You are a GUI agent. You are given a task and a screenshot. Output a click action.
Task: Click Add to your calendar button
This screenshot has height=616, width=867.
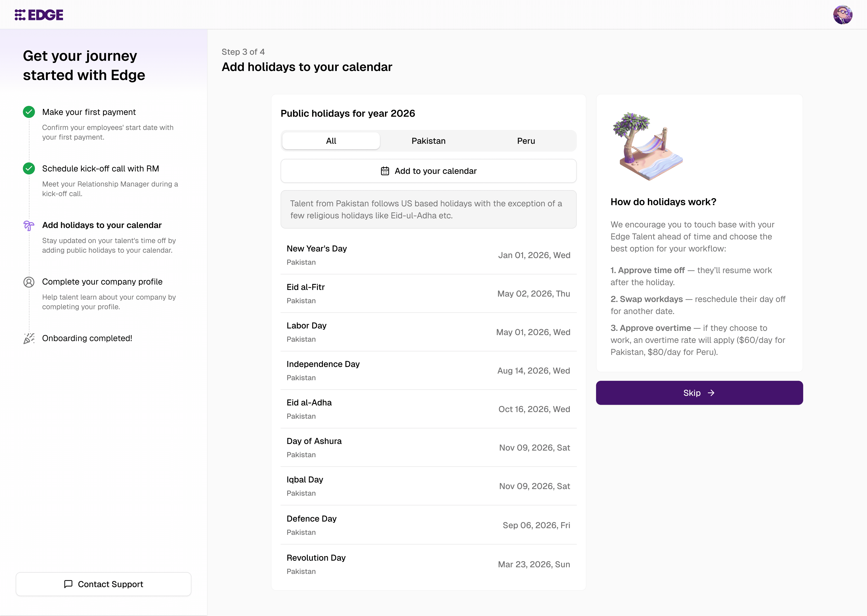[x=428, y=171]
